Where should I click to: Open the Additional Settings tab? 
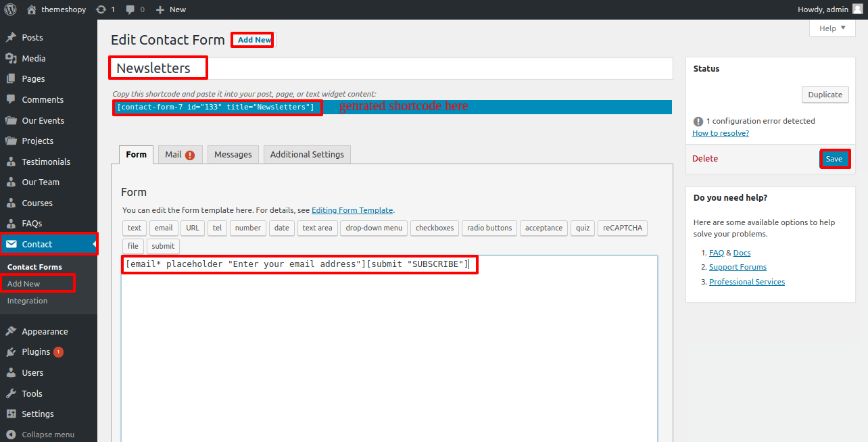[307, 154]
